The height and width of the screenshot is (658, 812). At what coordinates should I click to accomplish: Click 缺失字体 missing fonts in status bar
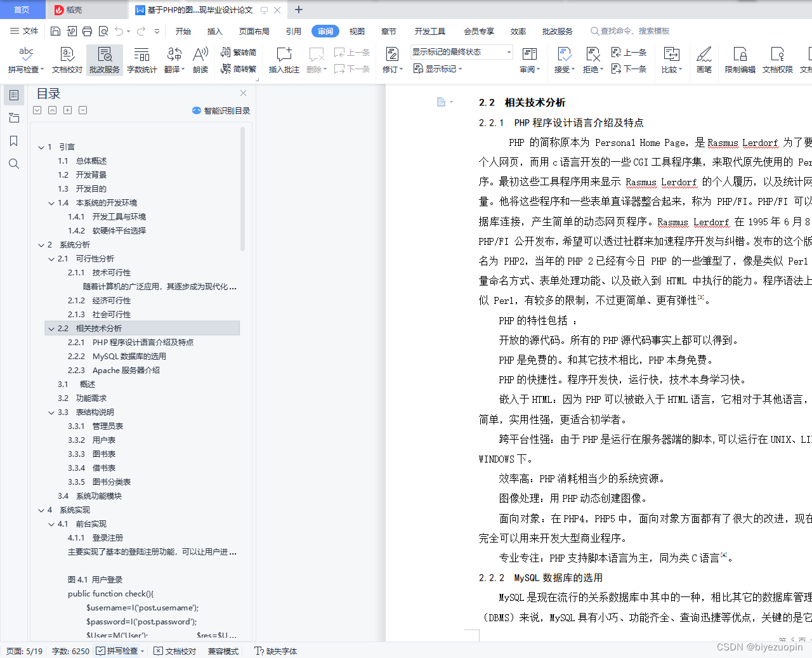click(276, 651)
